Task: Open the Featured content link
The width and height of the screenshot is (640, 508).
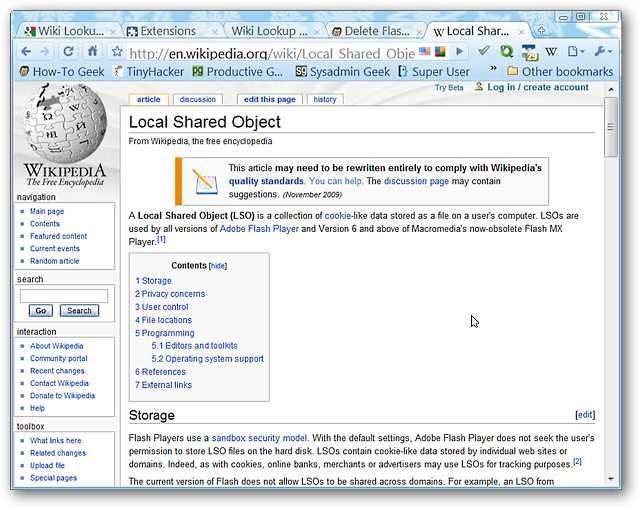Action: point(58,236)
